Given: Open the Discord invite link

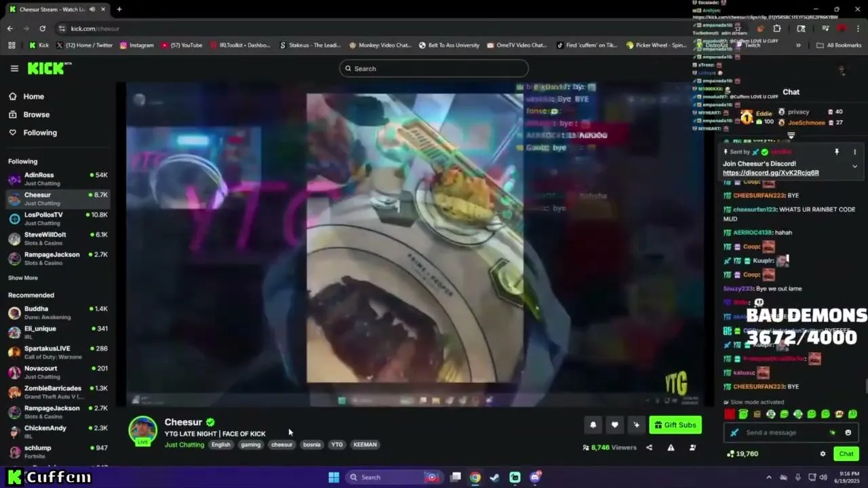Looking at the screenshot, I should coord(771,173).
